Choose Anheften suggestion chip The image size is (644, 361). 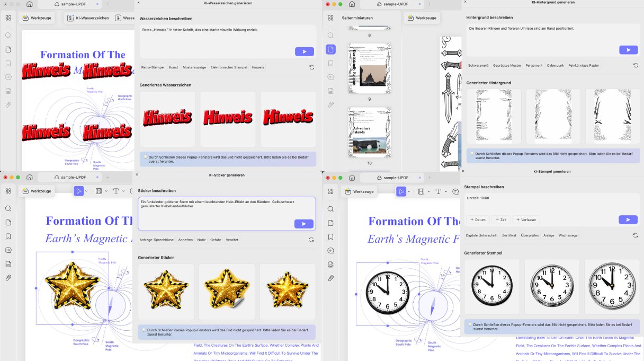click(185, 240)
